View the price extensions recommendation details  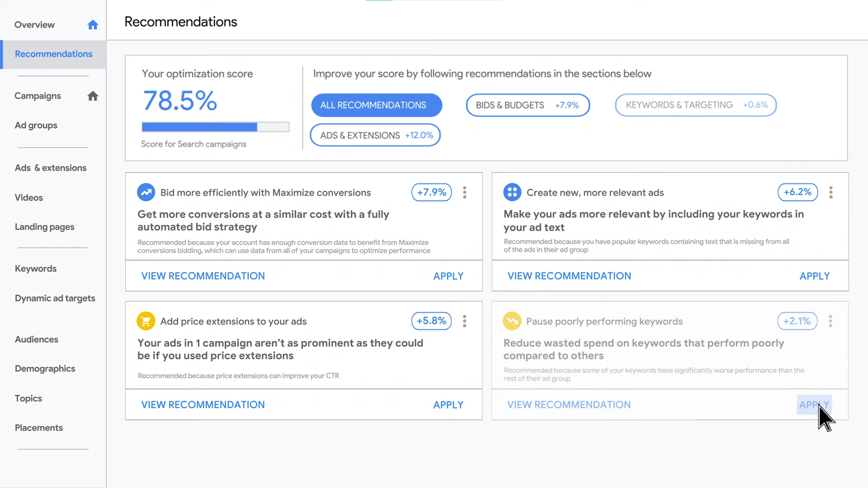(x=203, y=404)
